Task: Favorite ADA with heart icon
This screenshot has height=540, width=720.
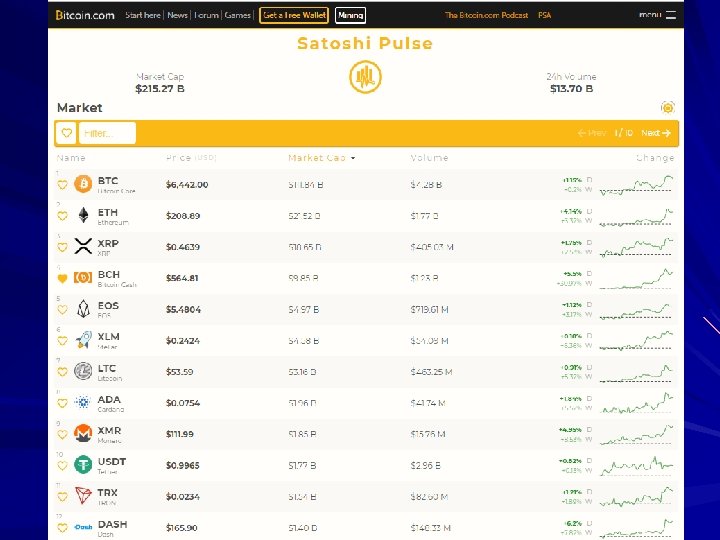Action: pos(62,403)
